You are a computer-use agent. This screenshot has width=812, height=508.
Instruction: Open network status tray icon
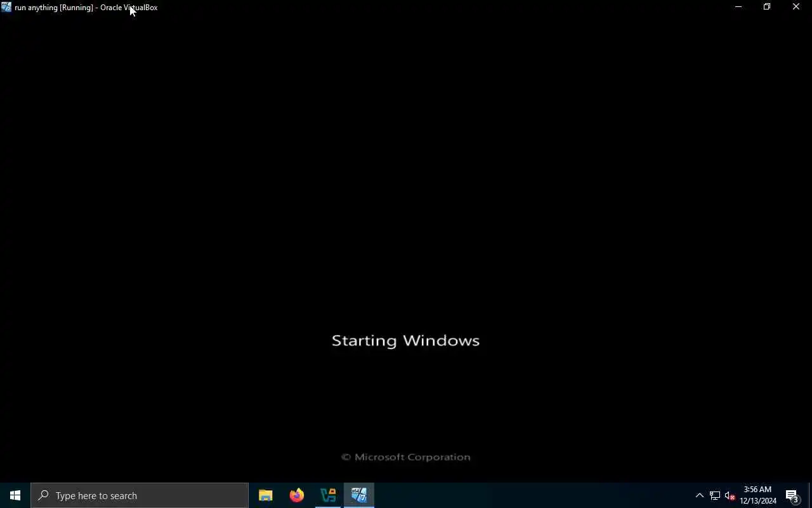tap(715, 495)
